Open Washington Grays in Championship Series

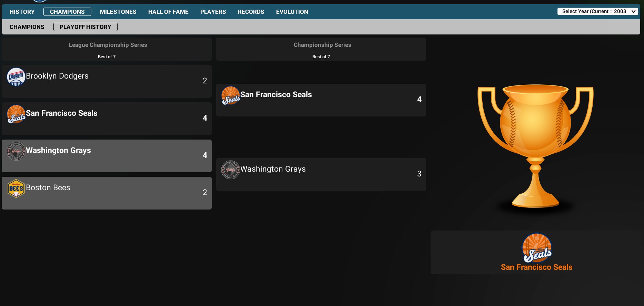pyautogui.click(x=273, y=169)
